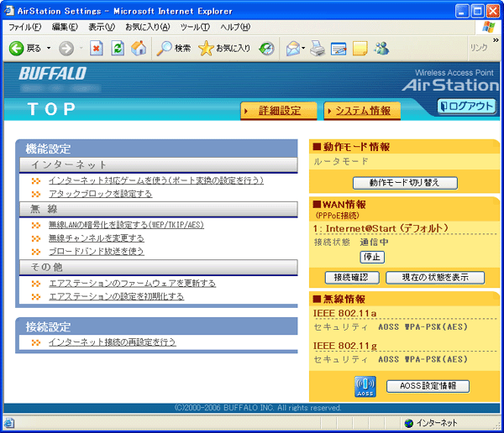Click the ログアウト button

coord(466,107)
